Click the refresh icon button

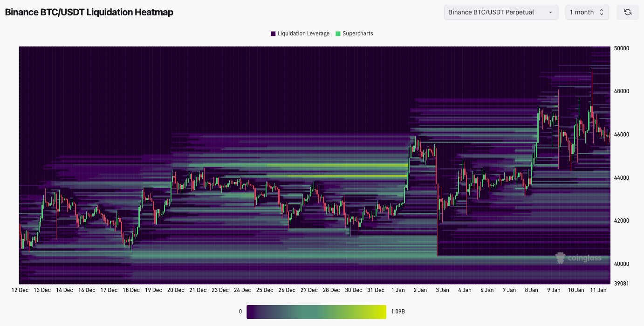pyautogui.click(x=627, y=12)
